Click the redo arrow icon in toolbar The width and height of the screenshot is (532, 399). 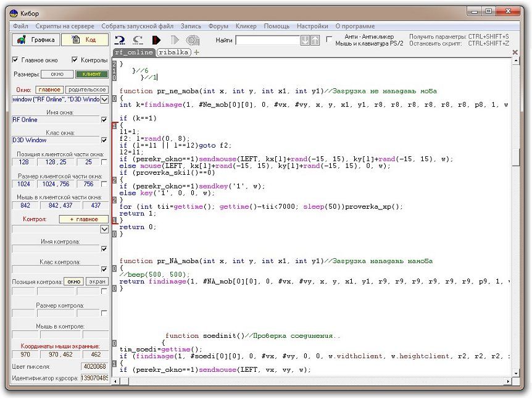[138, 40]
